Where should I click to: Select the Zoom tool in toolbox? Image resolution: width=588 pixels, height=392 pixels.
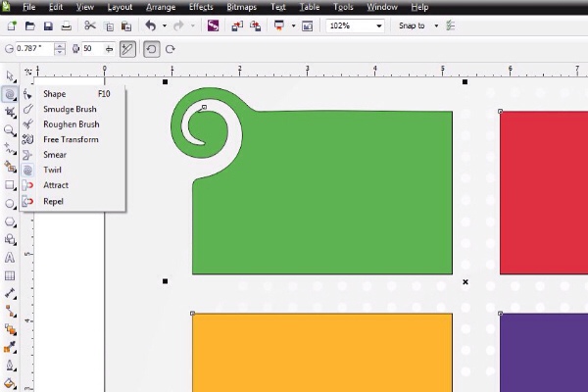point(10,129)
